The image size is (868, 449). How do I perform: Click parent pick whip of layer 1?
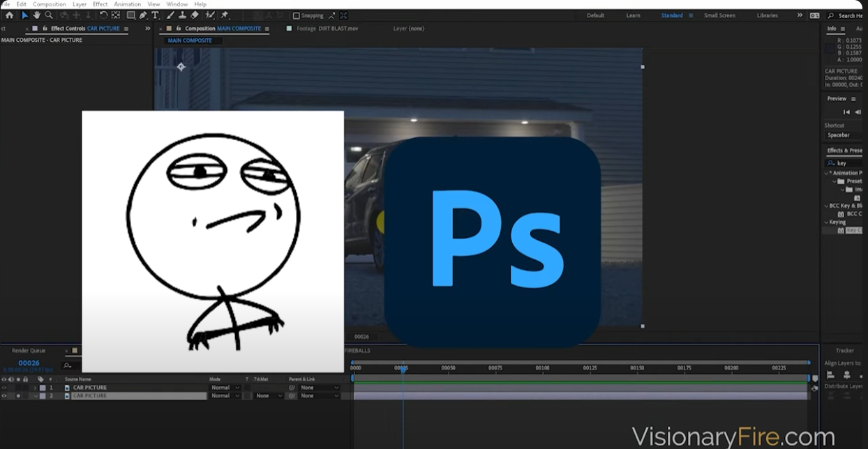292,388
